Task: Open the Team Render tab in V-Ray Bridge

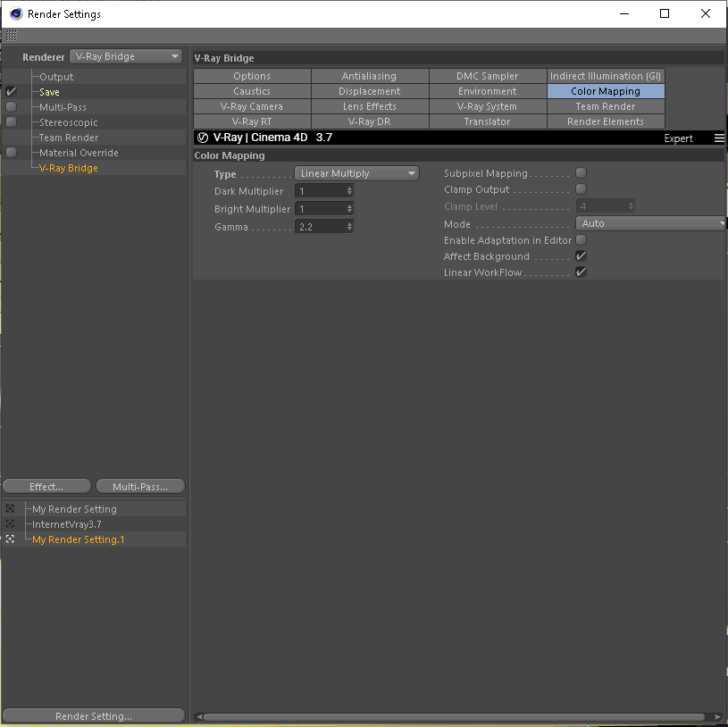Action: pyautogui.click(x=606, y=106)
